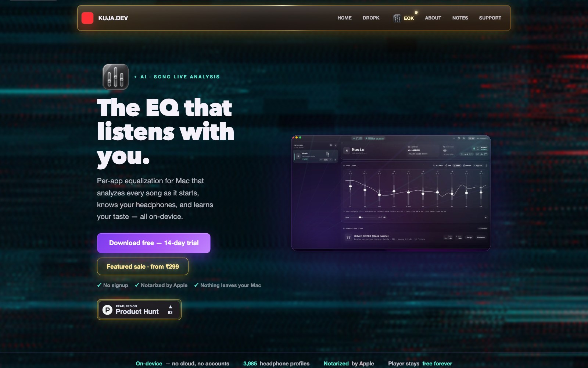Click the 'The EQ that listens with you.' headline
This screenshot has width=588, height=368.
[166, 132]
